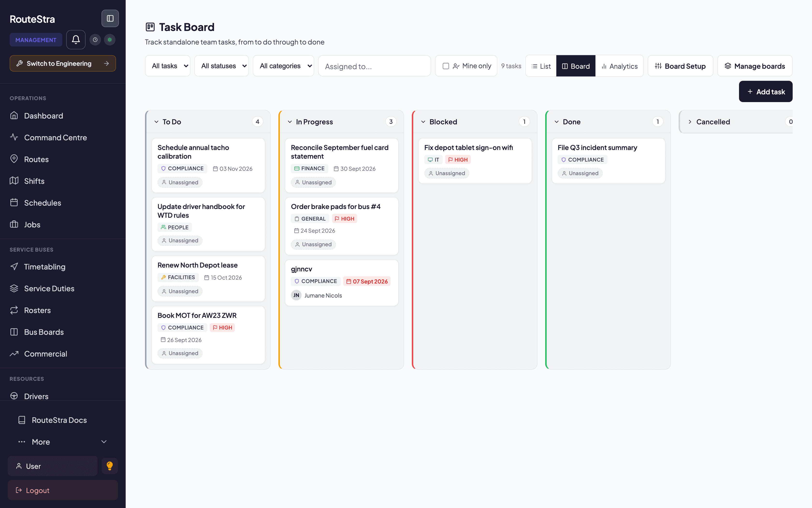Open the All tasks dropdown
The image size is (812, 508).
[167, 66]
